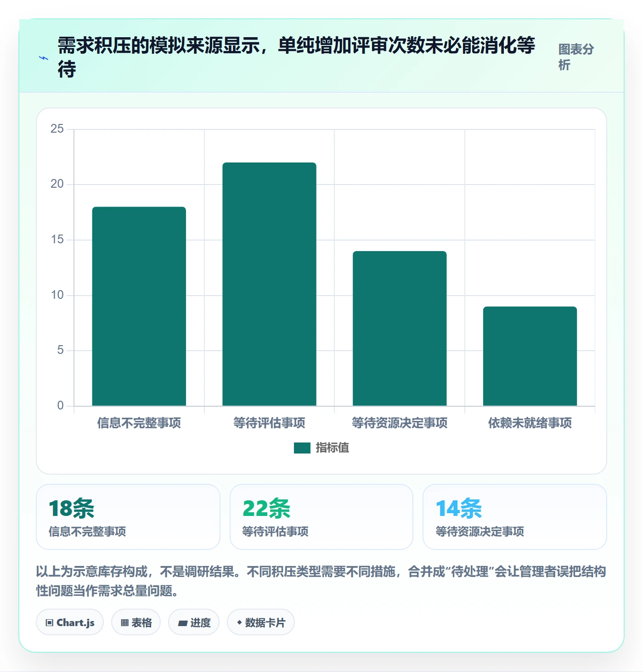The height and width of the screenshot is (672, 643).
Task: Click the 等待资源决定事项 chart bar
Action: coord(400,328)
